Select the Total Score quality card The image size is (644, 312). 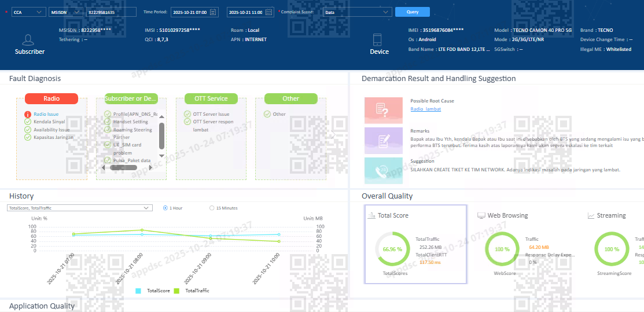pos(415,244)
